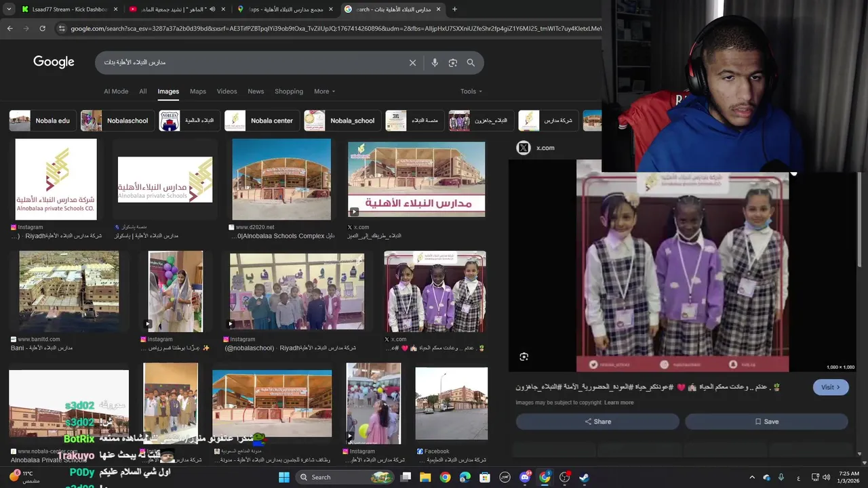
Task: Open the Learn more copyright link
Action: (618, 403)
